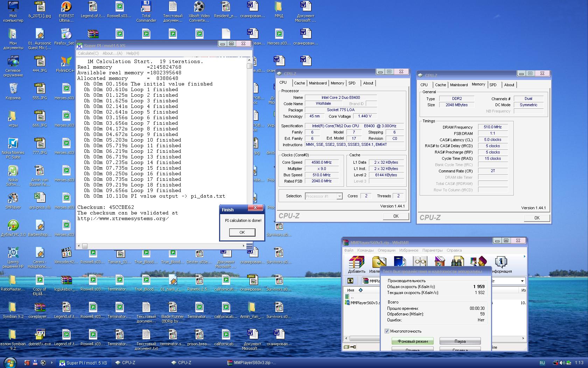Image resolution: width=588 pixels, height=368 pixels.
Task: Click OK in left CPU-Z window
Action: click(396, 216)
